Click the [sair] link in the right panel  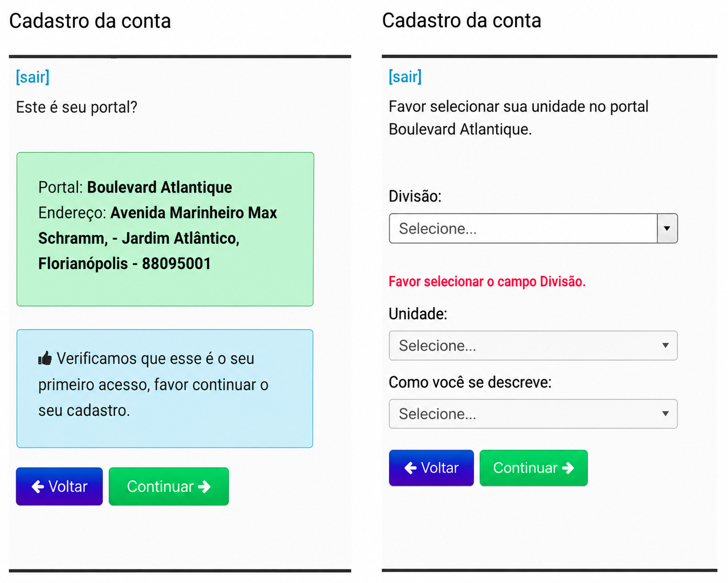tap(405, 76)
